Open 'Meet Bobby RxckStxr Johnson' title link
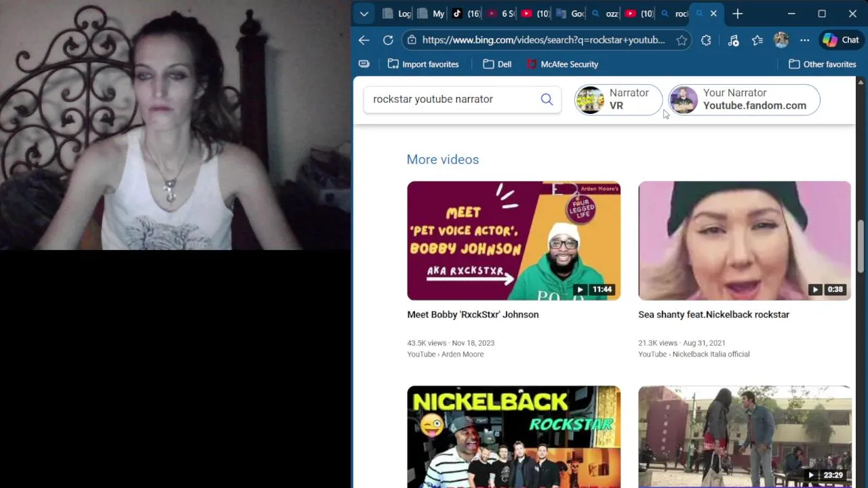 473,314
